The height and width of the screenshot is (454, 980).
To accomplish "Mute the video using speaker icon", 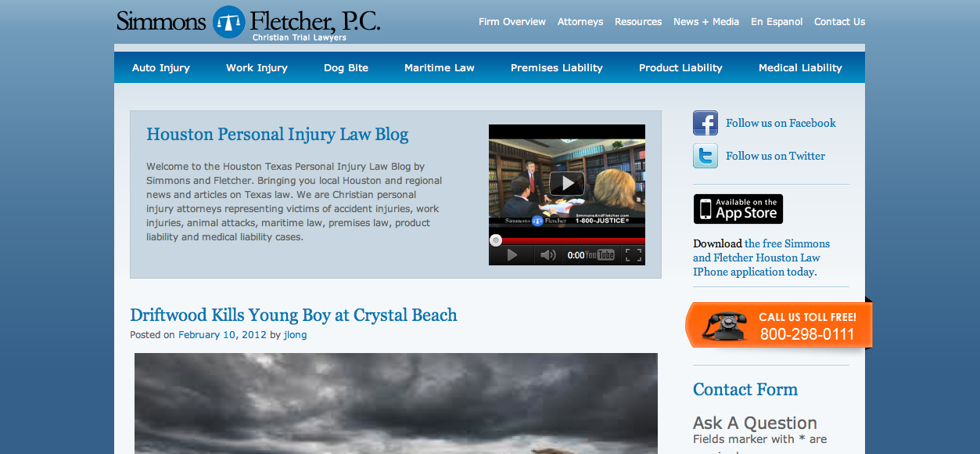I will [x=547, y=255].
